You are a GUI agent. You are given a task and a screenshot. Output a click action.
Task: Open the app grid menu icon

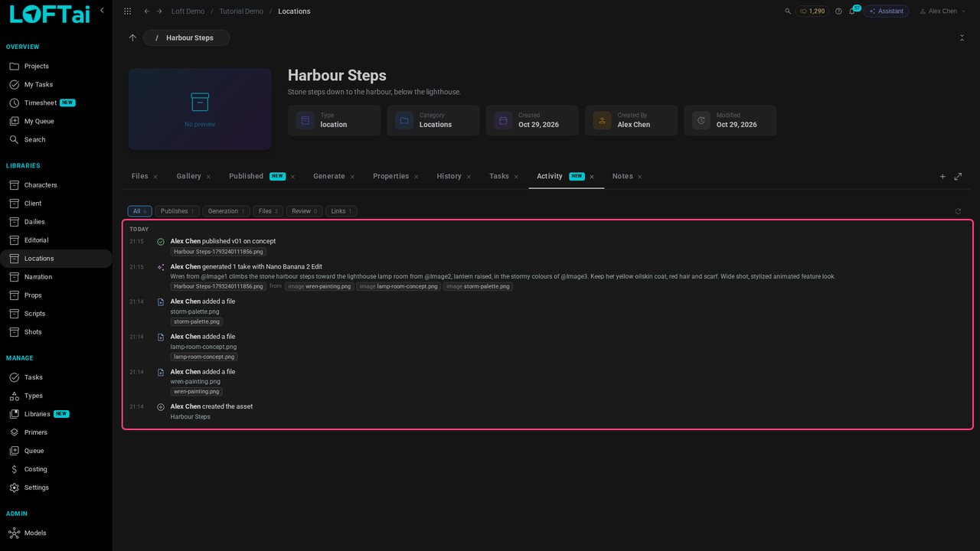point(127,11)
